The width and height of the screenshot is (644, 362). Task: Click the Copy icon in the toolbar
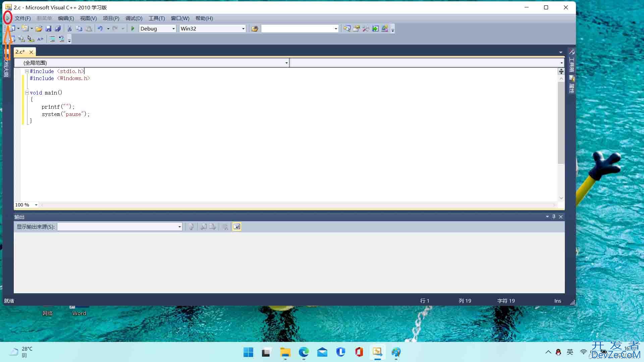pyautogui.click(x=79, y=28)
